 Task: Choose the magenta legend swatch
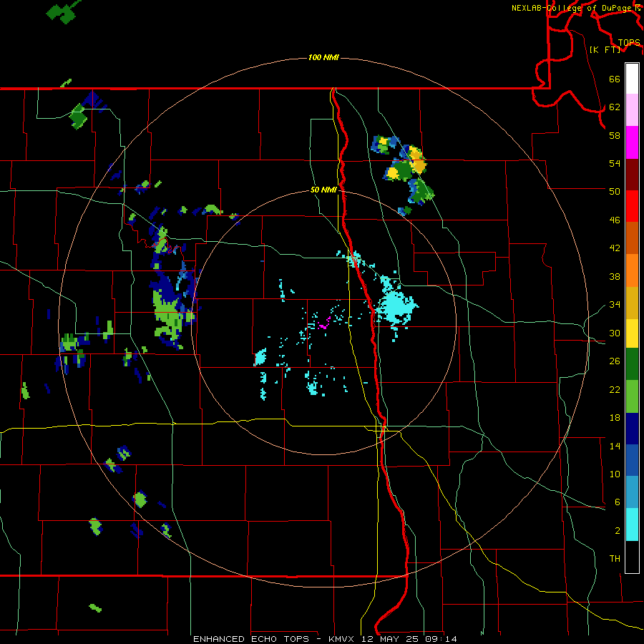click(x=632, y=142)
